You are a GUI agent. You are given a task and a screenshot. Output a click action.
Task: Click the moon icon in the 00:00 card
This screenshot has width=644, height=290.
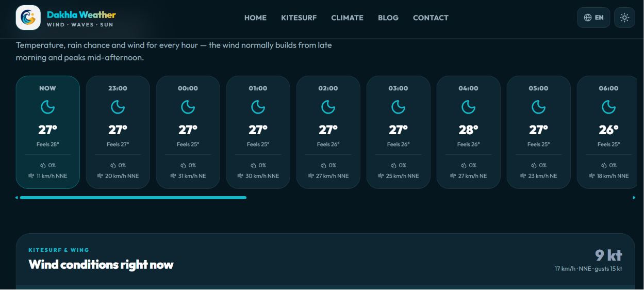[x=188, y=107]
